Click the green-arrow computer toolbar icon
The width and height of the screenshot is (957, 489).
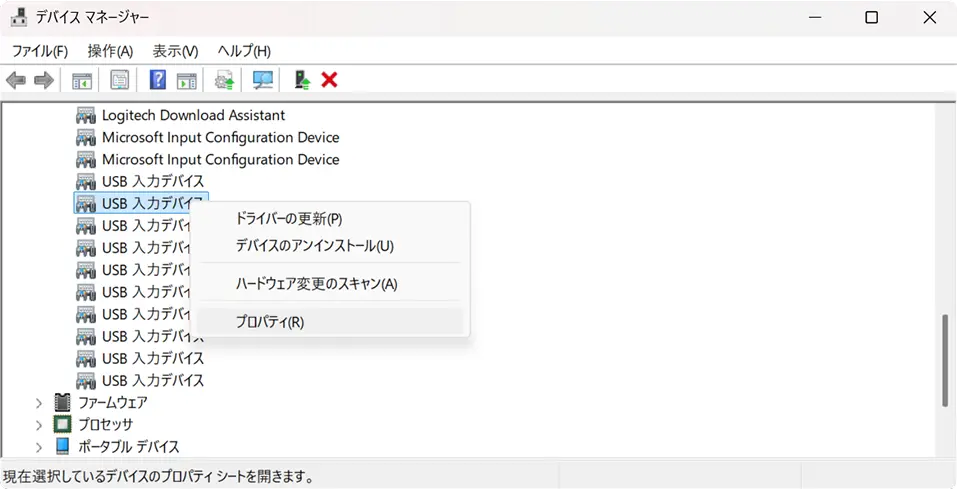click(302, 80)
